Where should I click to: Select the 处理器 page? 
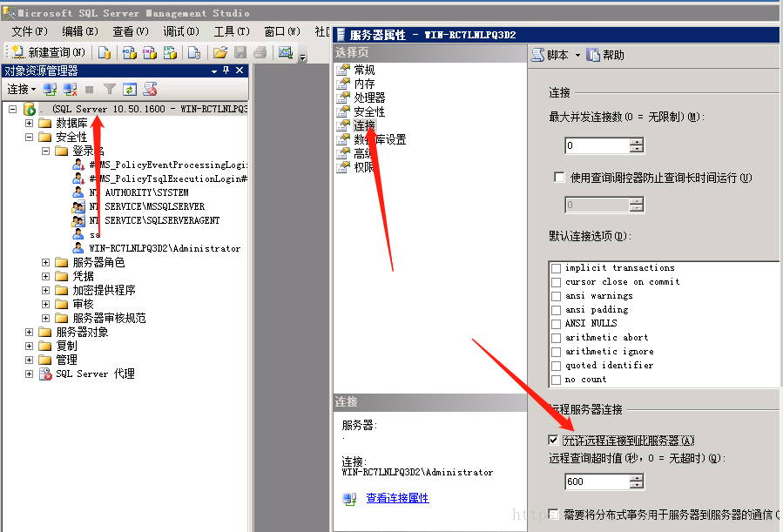point(369,98)
